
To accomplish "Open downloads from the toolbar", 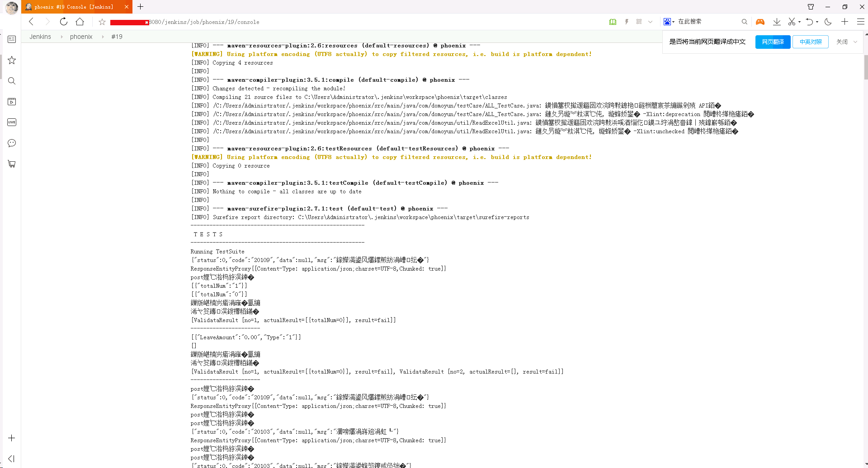I will (777, 22).
